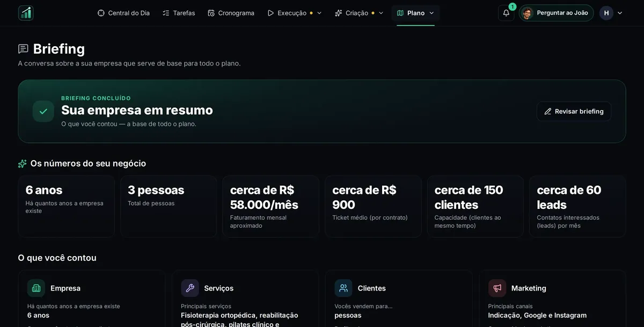Click the Ticket médio (por contrato) label
This screenshot has height=327, width=644.
[370, 217]
